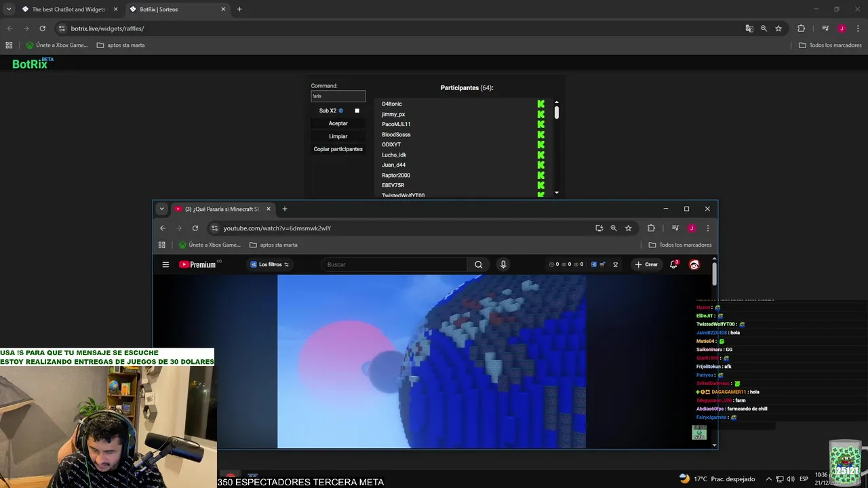Select participant PacoMJL11
The height and width of the screenshot is (488, 868).
click(x=396, y=124)
